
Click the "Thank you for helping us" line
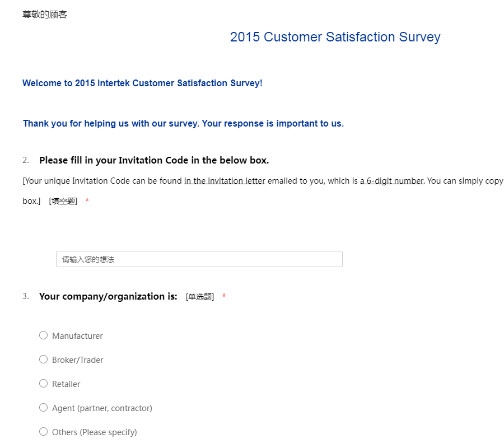(x=183, y=123)
